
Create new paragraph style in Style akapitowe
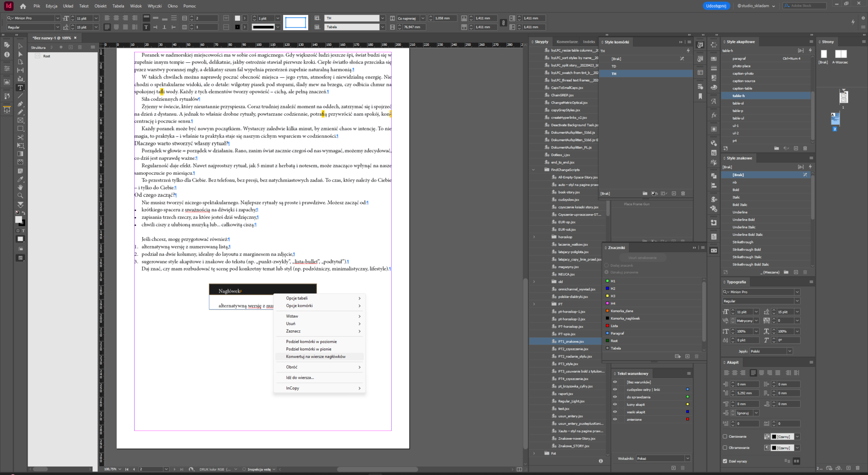tap(796, 148)
